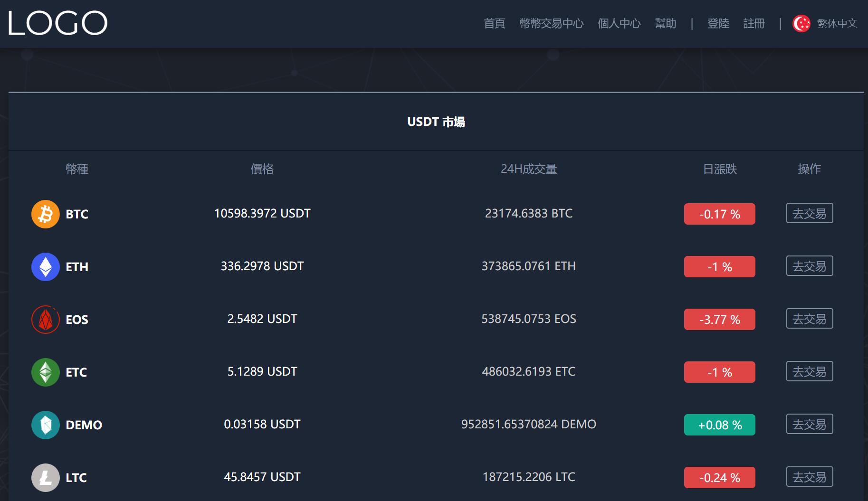This screenshot has height=501, width=868.
Task: Click the Ethereum ETH coin icon
Action: (x=46, y=267)
